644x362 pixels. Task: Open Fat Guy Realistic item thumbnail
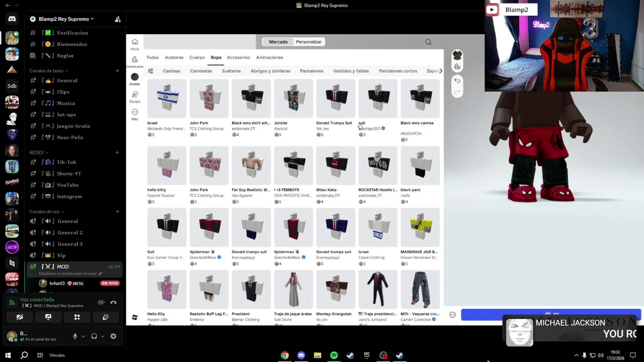click(251, 165)
